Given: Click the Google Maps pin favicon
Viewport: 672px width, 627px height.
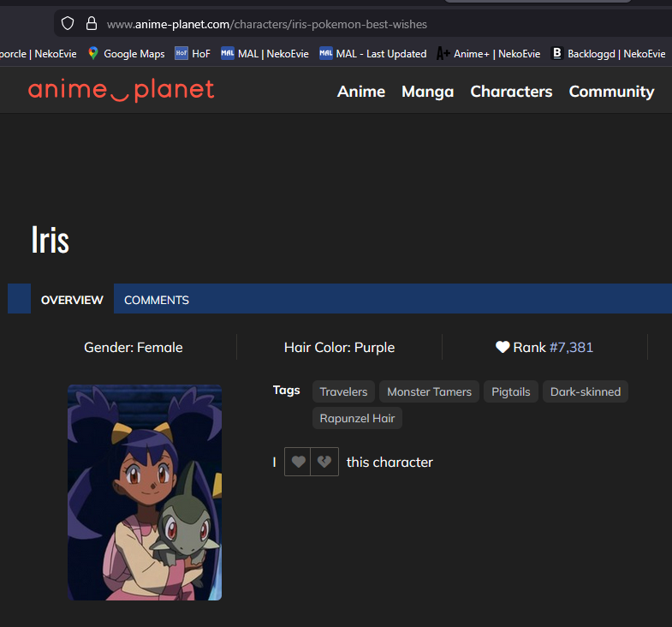Looking at the screenshot, I should point(93,53).
